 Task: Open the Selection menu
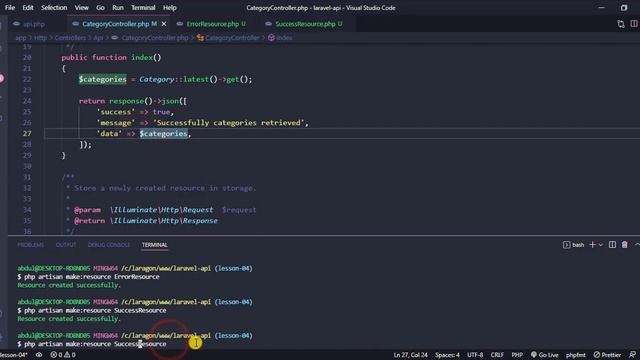54,7
